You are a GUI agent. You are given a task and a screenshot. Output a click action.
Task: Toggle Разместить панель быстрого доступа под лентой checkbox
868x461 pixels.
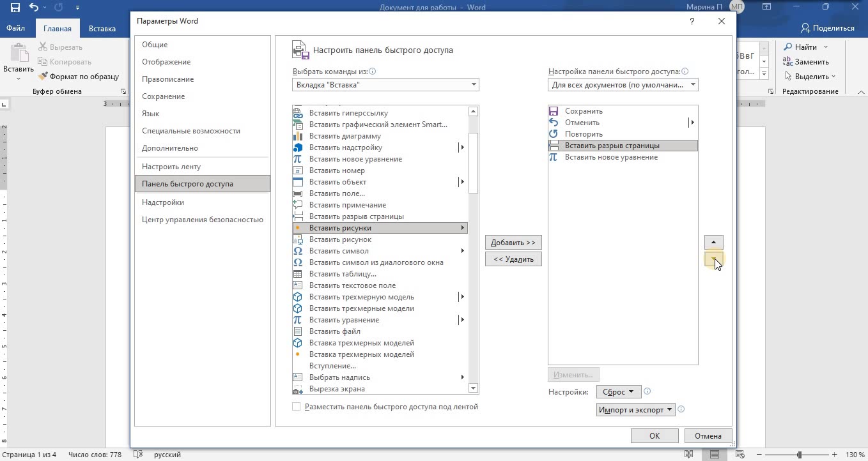coord(297,407)
